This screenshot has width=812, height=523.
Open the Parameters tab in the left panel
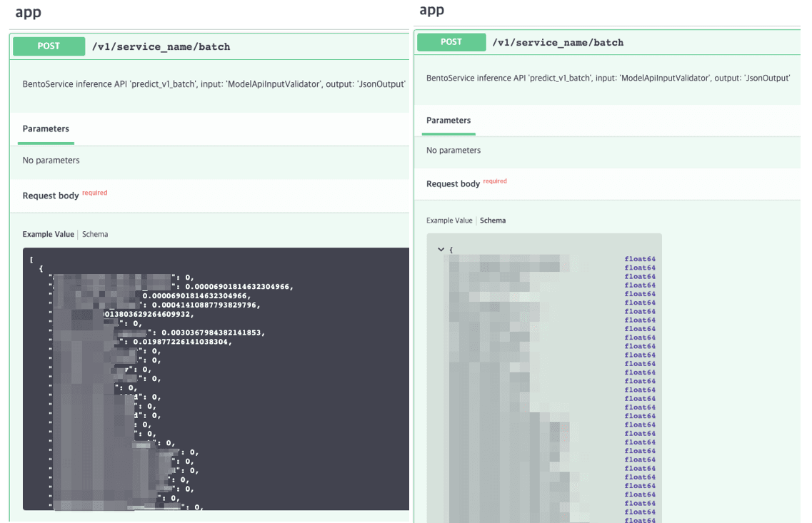pyautogui.click(x=46, y=129)
